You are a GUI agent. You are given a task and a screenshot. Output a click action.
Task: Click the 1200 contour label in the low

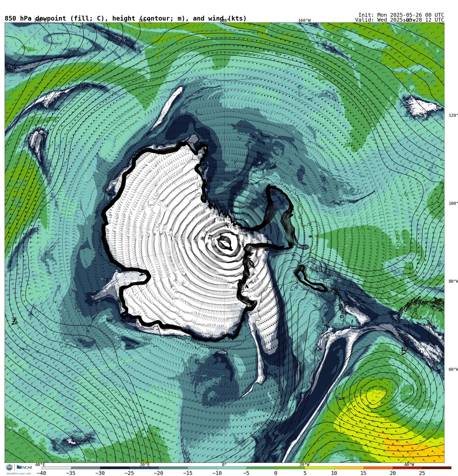(x=381, y=387)
